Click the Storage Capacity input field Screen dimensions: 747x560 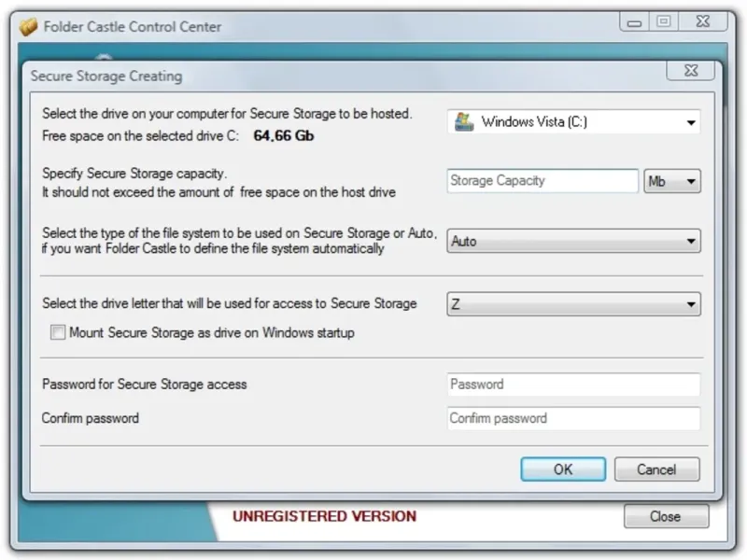(x=543, y=181)
